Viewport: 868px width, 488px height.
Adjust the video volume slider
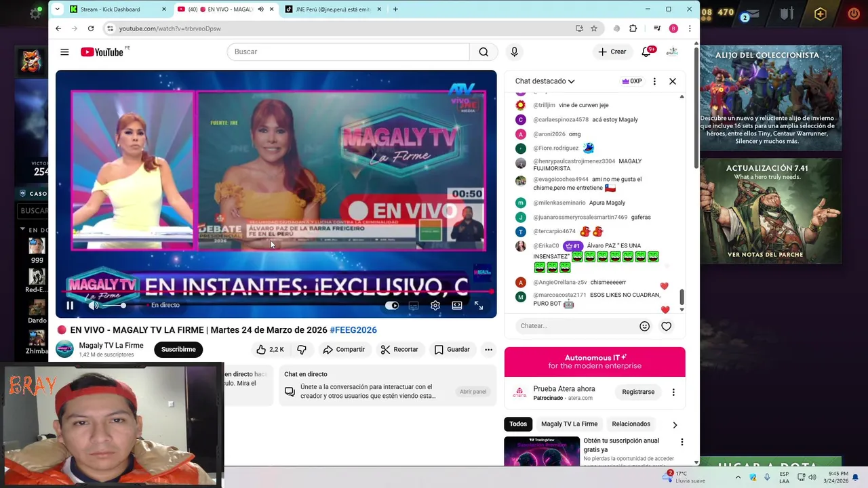tap(113, 306)
